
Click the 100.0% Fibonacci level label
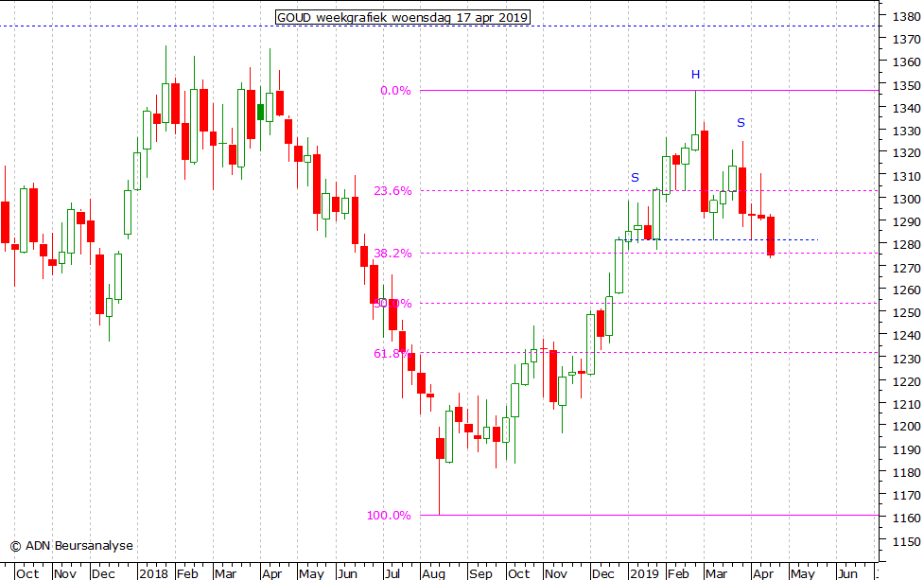tap(389, 516)
